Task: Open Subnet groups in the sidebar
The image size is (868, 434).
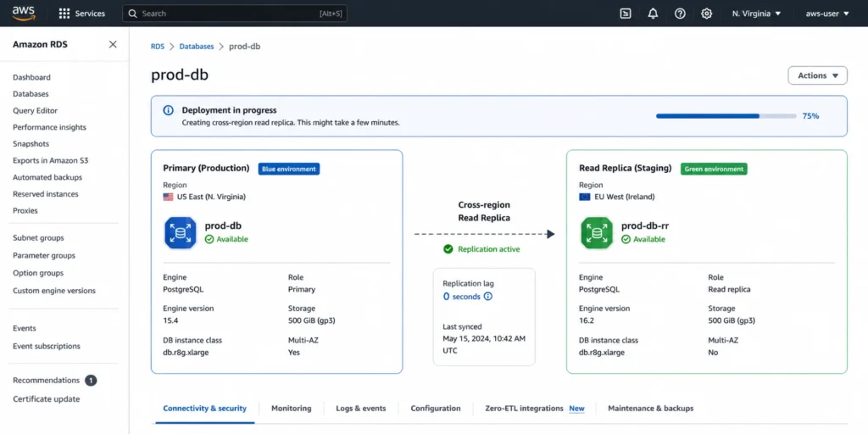Action: click(x=38, y=238)
